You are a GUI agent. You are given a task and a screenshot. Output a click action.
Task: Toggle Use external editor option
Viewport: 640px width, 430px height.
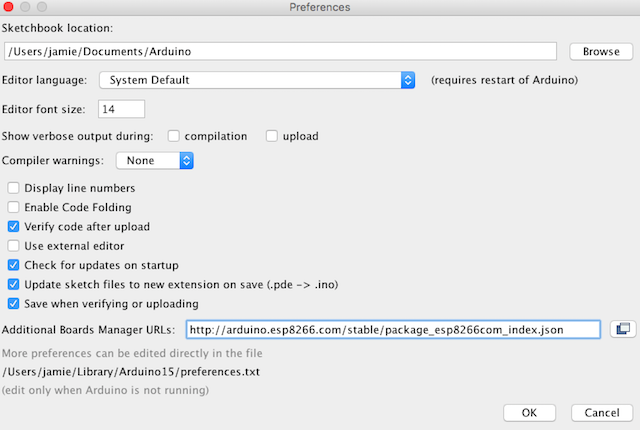click(x=14, y=245)
